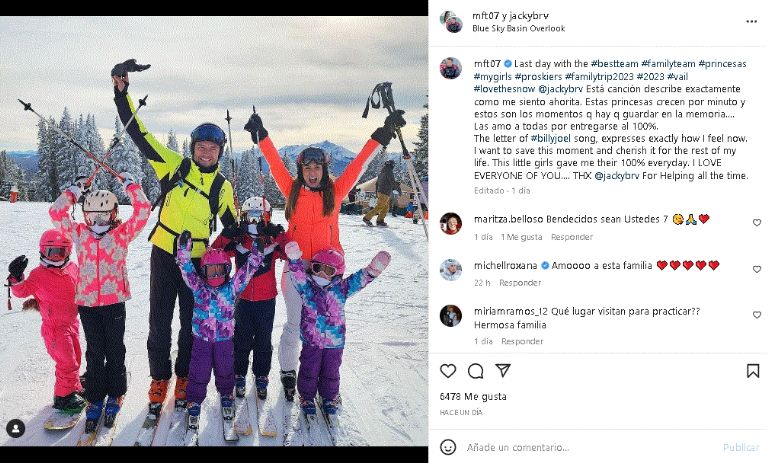Like maritza.belloso's comment
Image resolution: width=768 pixels, height=463 pixels.
coord(757,222)
